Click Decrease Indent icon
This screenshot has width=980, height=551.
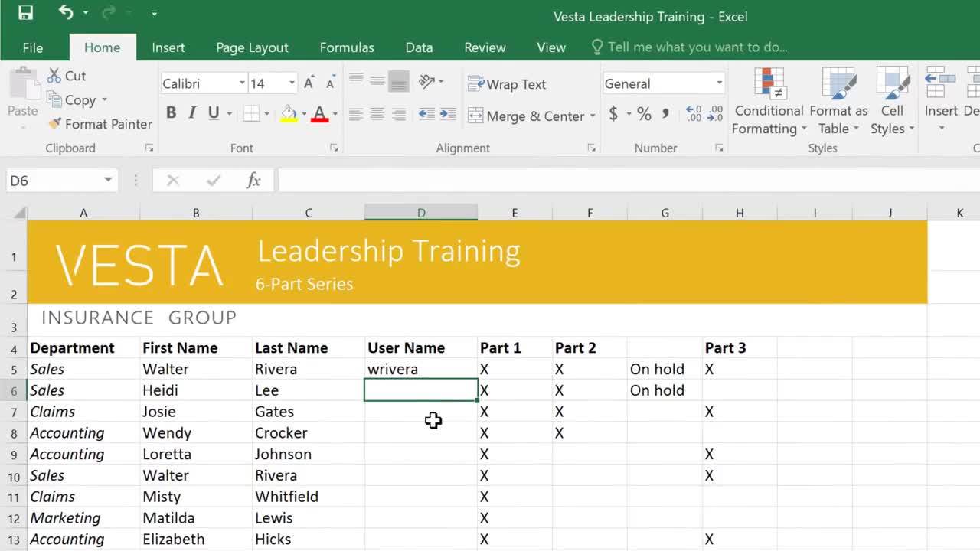(x=426, y=114)
